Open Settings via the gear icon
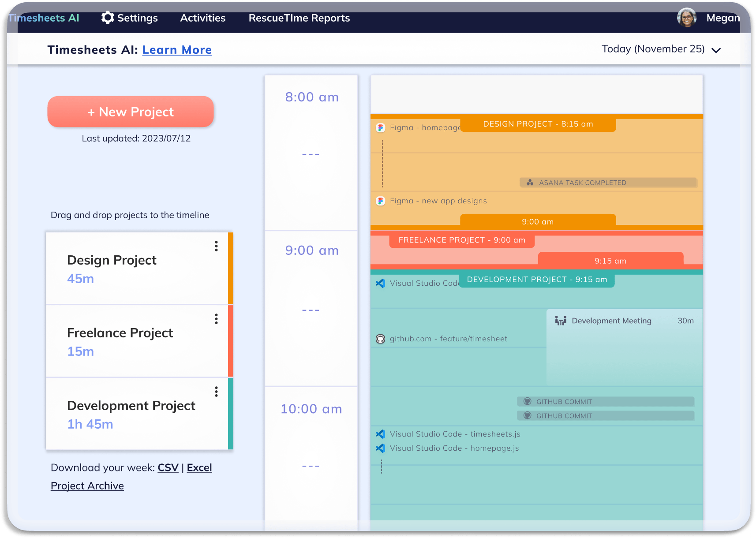 [x=108, y=18]
